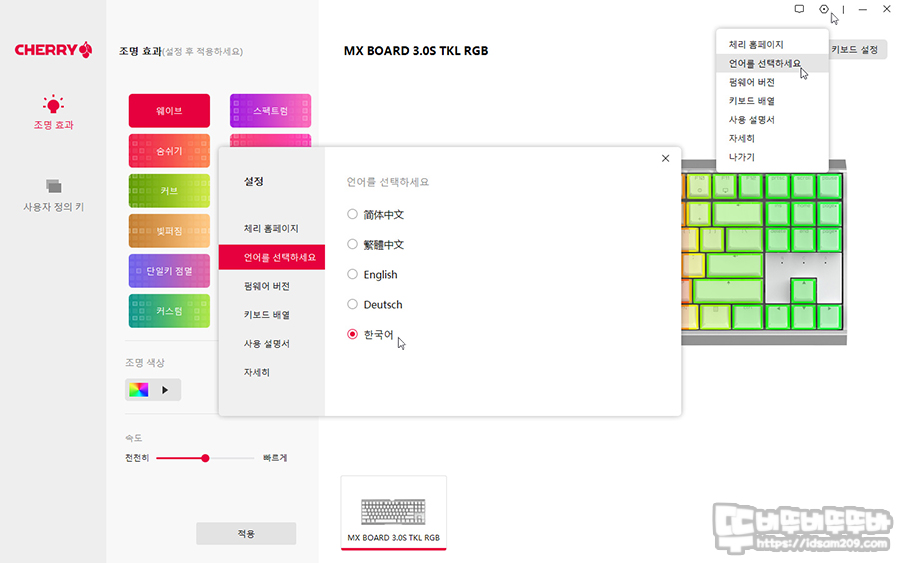Click 키보드 배열 in dropdown menu

[x=772, y=100]
